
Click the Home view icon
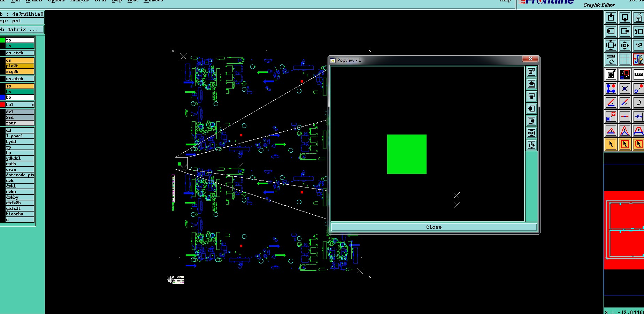638,17
